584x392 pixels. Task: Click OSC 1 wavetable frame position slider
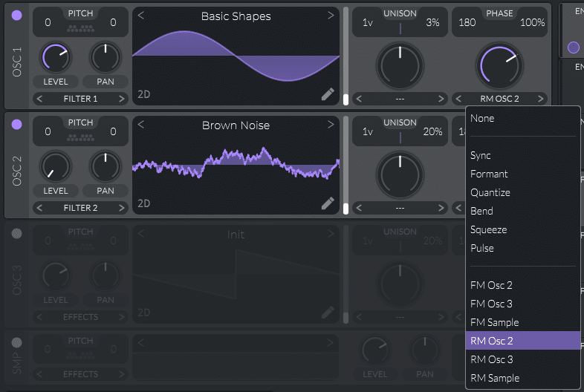[x=345, y=56]
